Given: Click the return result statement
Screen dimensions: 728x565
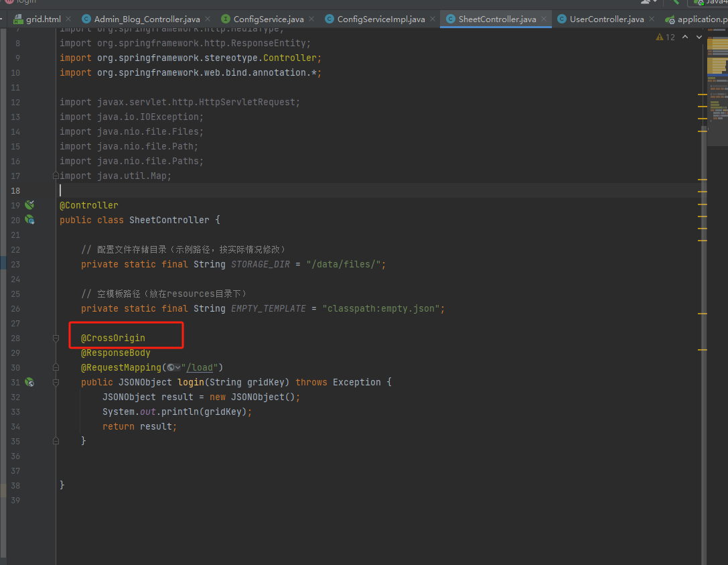Looking at the screenshot, I should [139, 426].
